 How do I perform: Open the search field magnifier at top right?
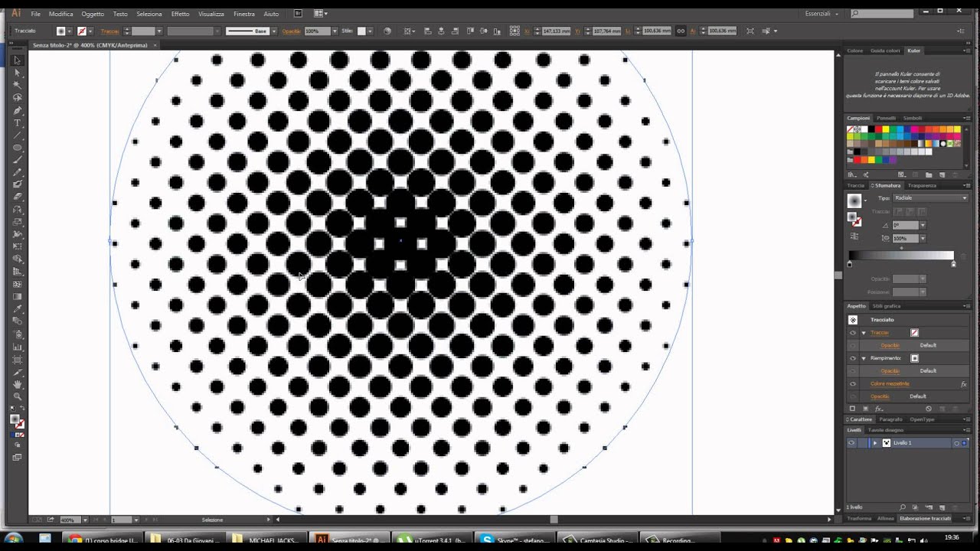[855, 14]
